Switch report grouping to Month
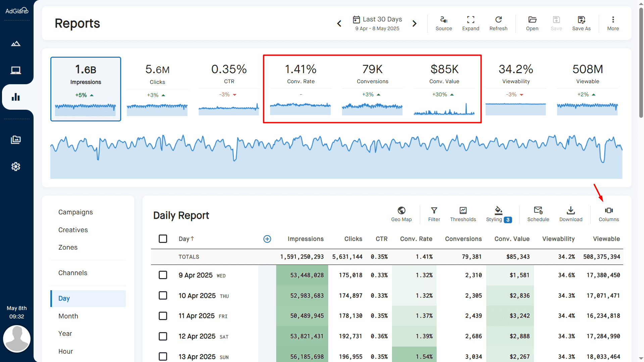Screen dimensions: 644x362 (x=68, y=316)
